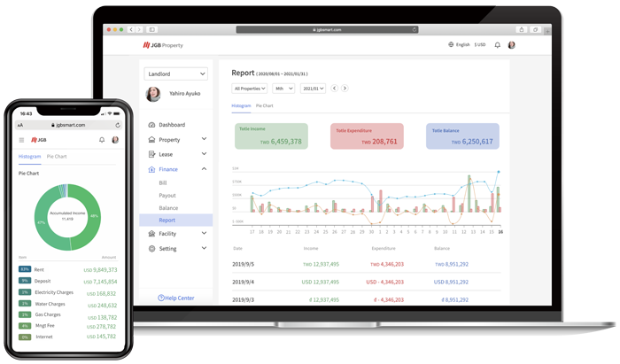Select the Histogram tab on the phone

30,157
